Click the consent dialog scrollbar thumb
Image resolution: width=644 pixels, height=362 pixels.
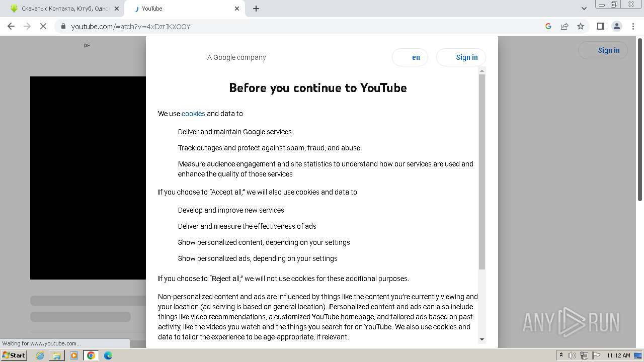pos(482,172)
